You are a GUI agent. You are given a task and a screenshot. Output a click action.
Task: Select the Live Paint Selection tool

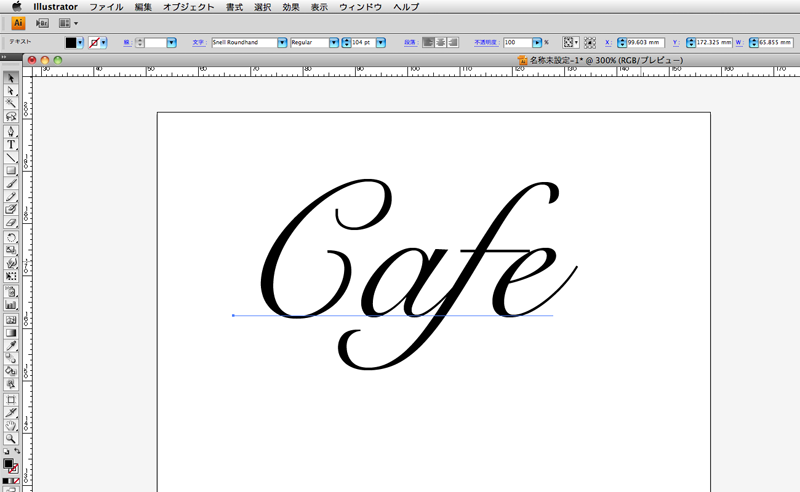11,384
